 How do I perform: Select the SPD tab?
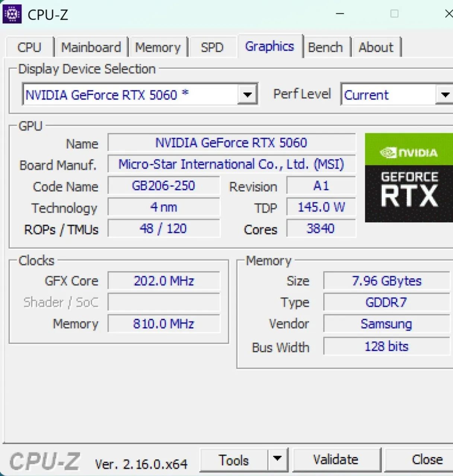(212, 47)
